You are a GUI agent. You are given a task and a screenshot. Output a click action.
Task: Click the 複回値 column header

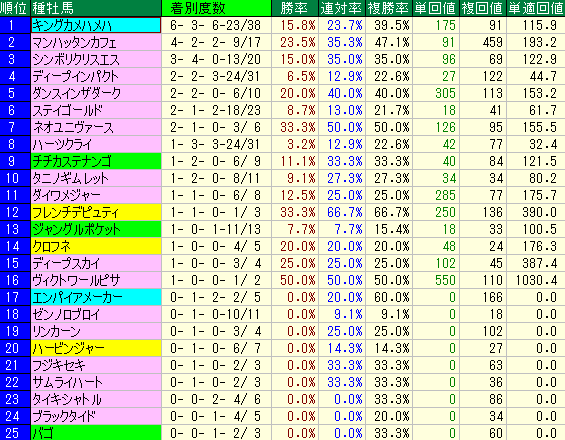(x=483, y=8)
